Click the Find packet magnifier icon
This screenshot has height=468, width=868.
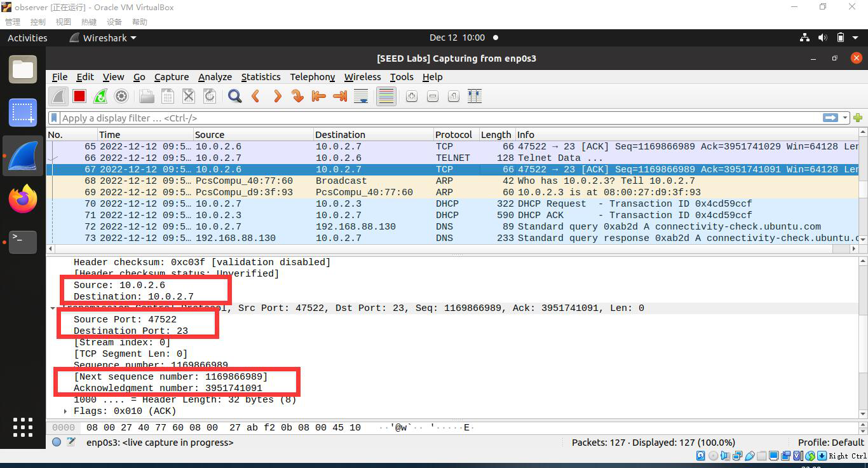click(234, 96)
